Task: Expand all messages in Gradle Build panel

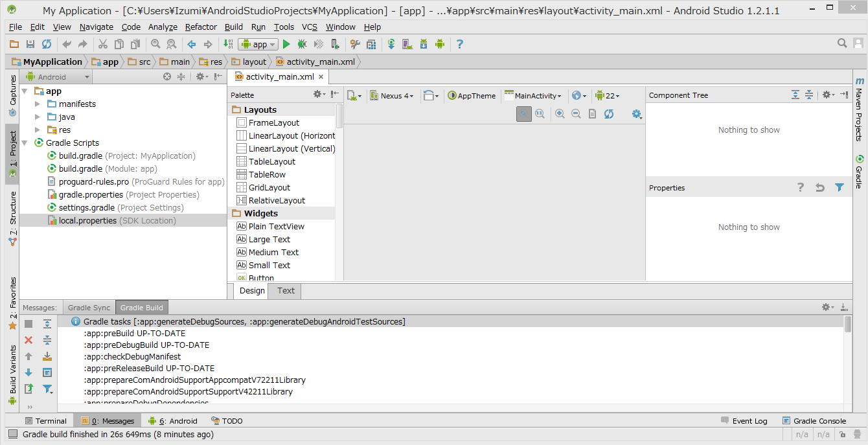Action: (x=47, y=324)
